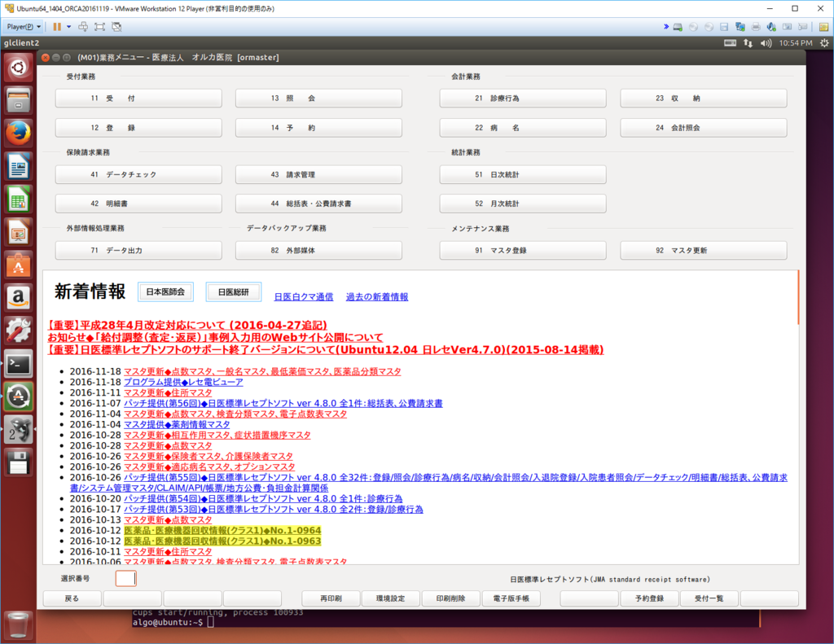Open session gear menu in top panel
This screenshot has width=834, height=644.
tap(824, 43)
